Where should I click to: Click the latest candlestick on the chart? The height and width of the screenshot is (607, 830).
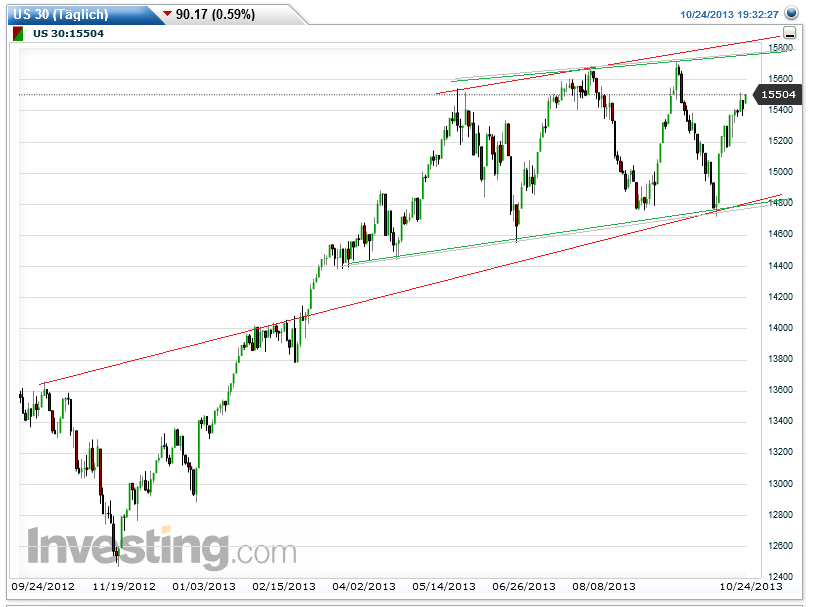pos(745,100)
